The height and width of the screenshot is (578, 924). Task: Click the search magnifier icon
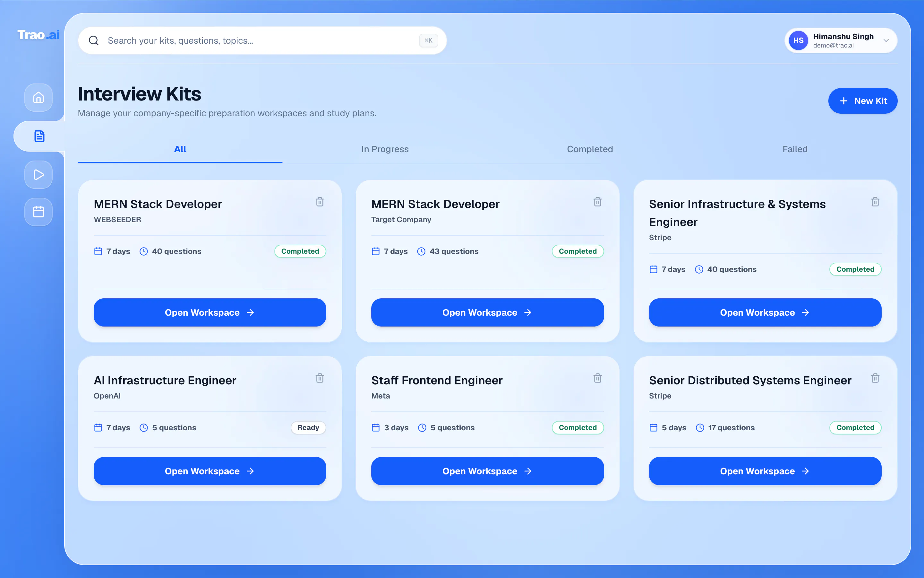click(x=94, y=40)
